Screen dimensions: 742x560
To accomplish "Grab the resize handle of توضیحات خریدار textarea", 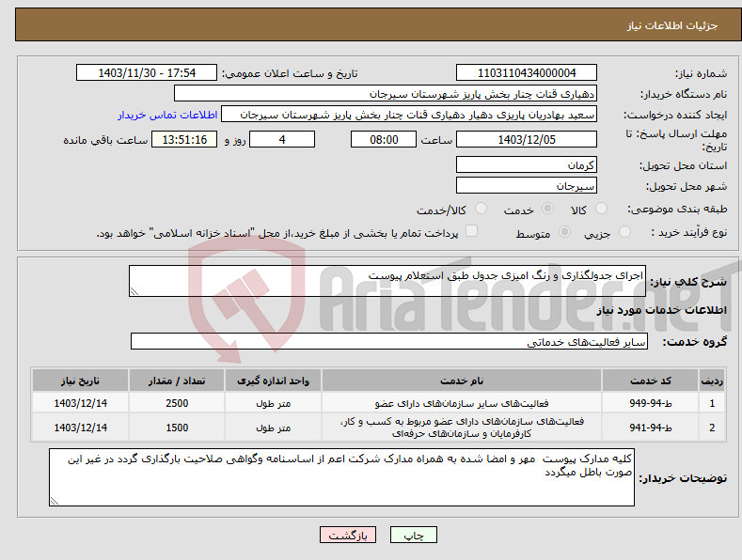I will pyautogui.click(x=55, y=501).
